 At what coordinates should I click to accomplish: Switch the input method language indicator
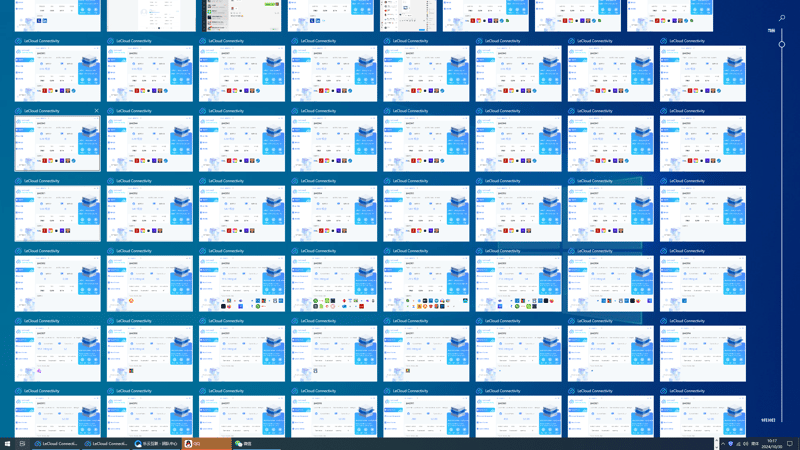[756, 444]
